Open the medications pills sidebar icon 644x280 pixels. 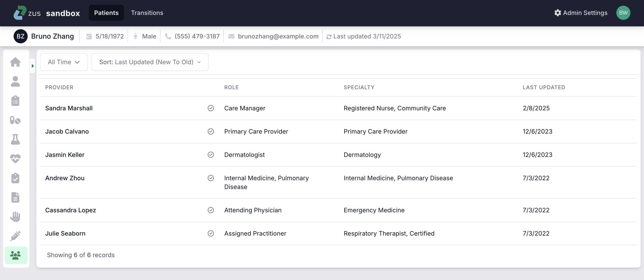16,120
